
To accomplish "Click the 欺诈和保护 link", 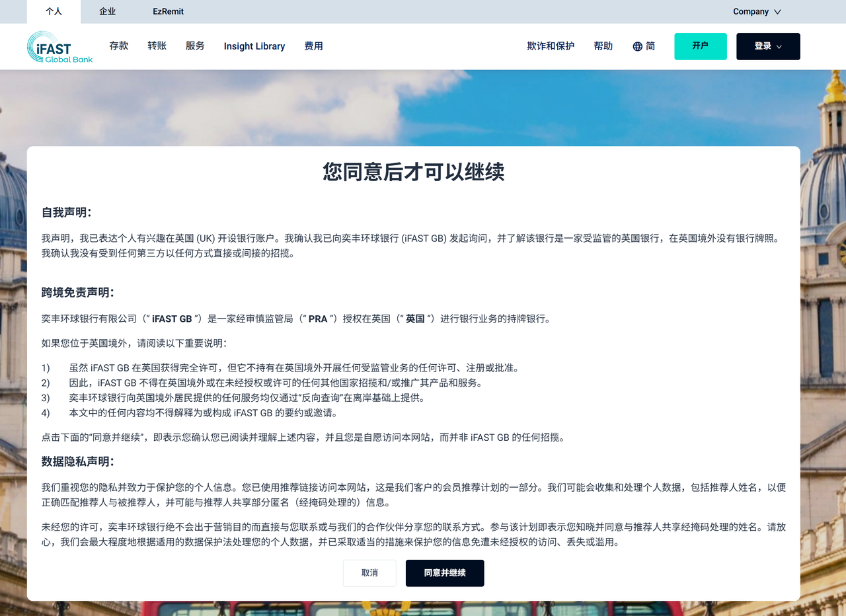I will (551, 46).
